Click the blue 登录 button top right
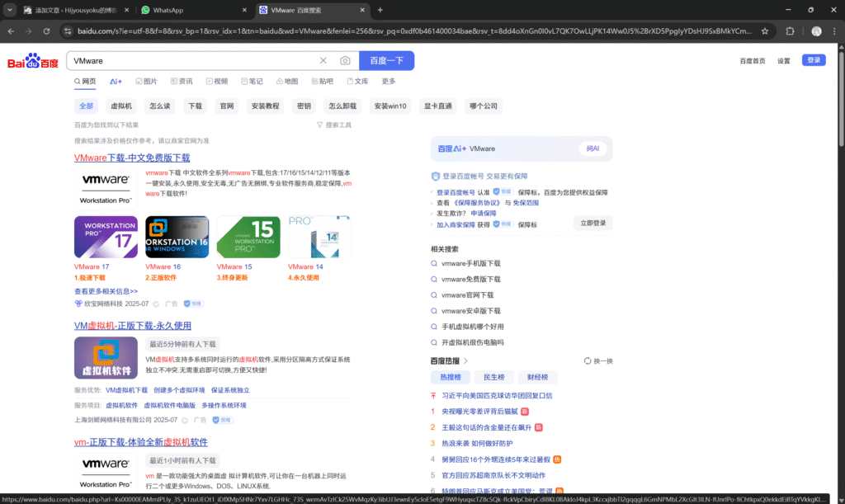 point(814,60)
